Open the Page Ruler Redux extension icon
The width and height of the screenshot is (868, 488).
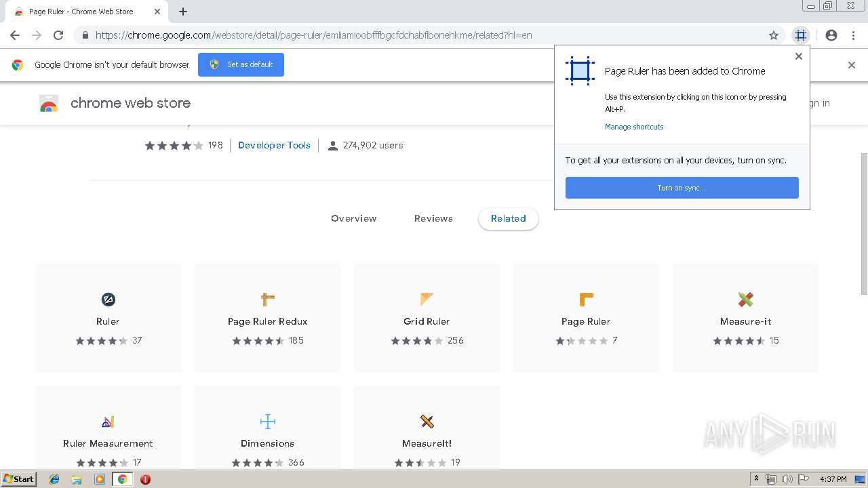268,299
